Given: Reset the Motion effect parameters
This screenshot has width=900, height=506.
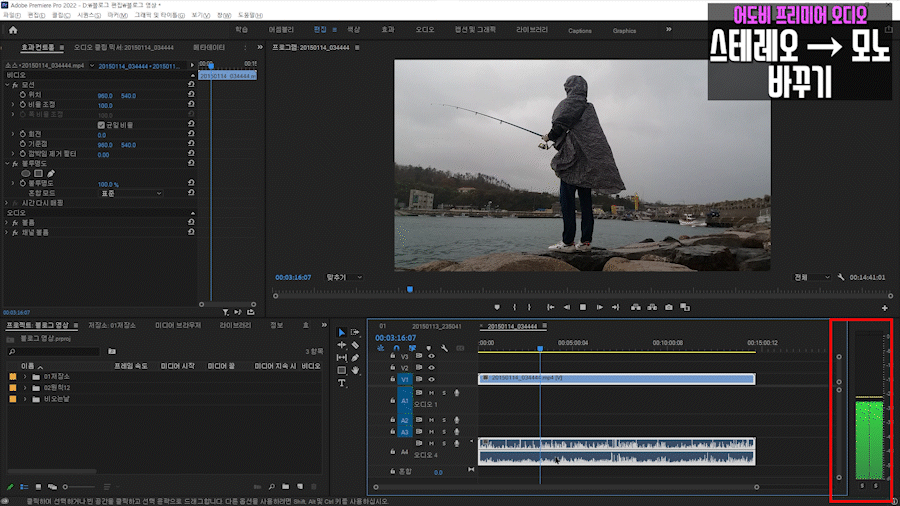Looking at the screenshot, I should (x=191, y=85).
